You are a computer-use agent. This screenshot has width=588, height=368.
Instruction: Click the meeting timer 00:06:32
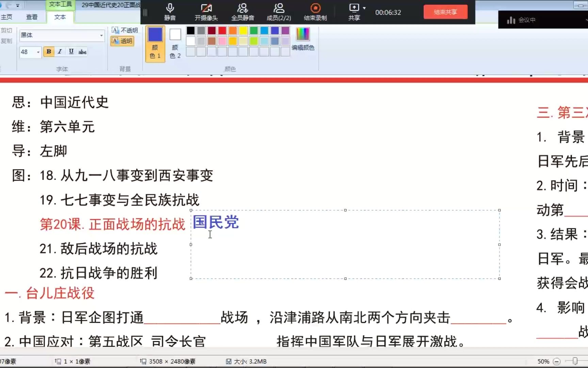[388, 12]
